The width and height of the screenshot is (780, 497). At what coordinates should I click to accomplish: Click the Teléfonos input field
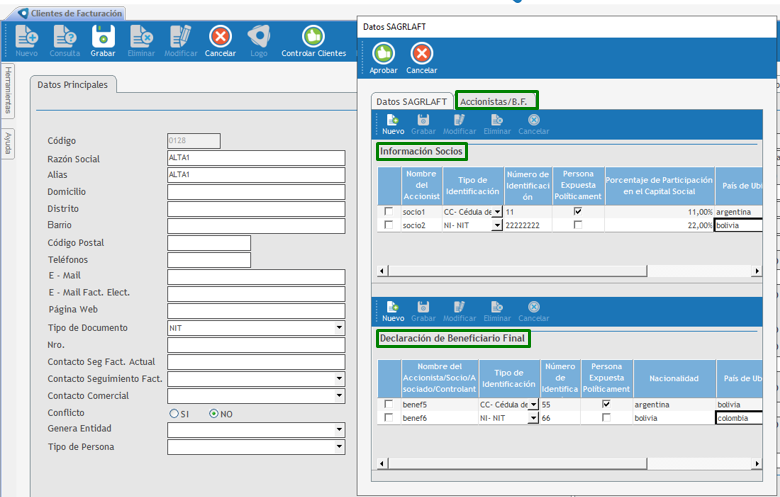click(209, 260)
